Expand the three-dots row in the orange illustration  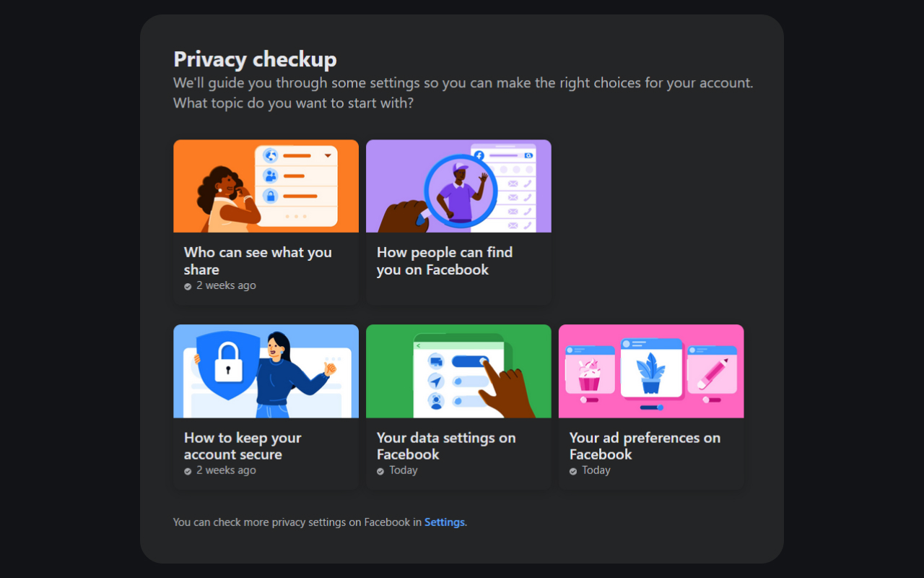(x=296, y=216)
